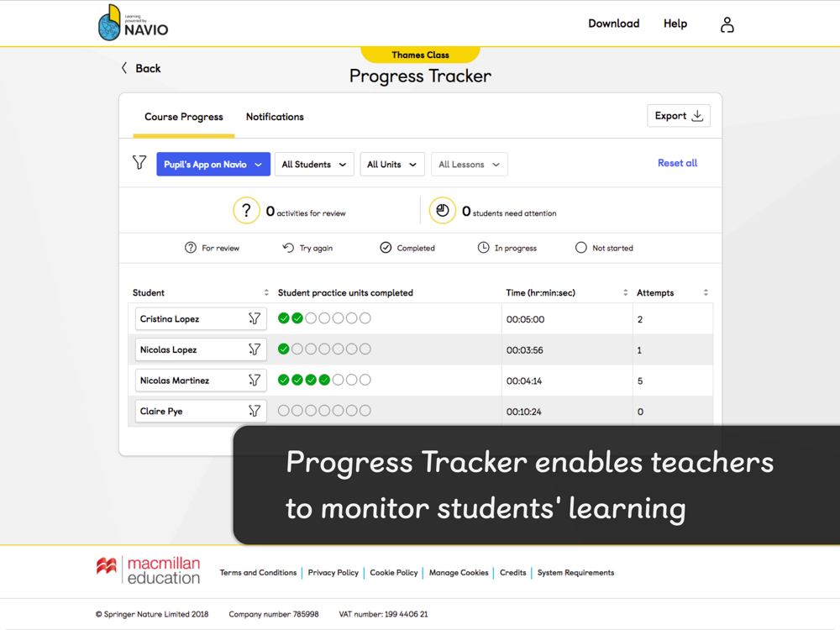Click the Reset all link

(677, 163)
